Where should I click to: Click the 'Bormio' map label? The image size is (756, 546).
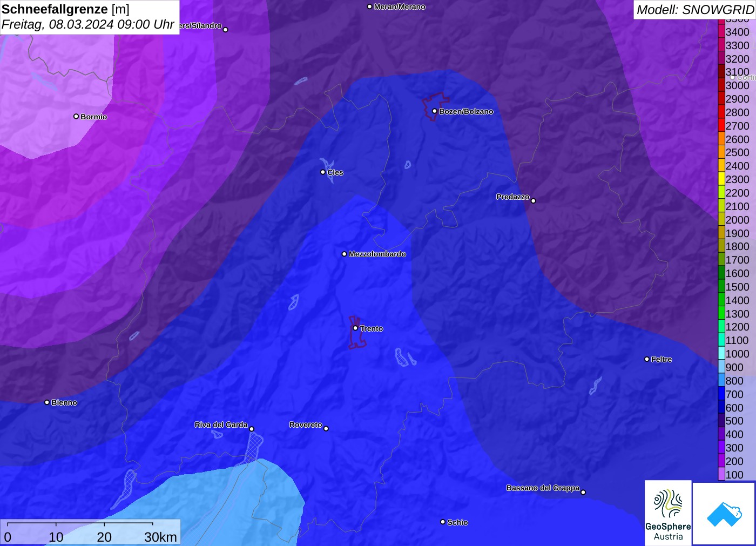click(x=94, y=117)
